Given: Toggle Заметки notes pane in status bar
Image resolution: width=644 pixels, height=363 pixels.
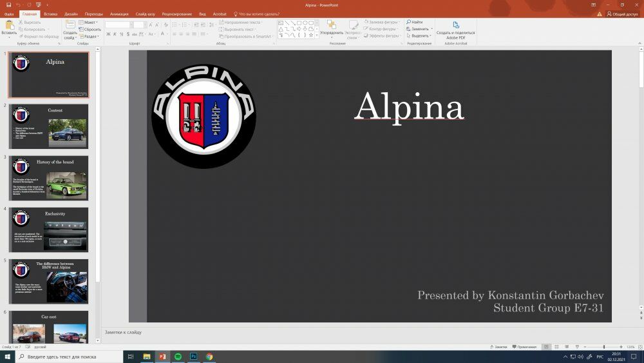Looking at the screenshot, I should [498, 347].
